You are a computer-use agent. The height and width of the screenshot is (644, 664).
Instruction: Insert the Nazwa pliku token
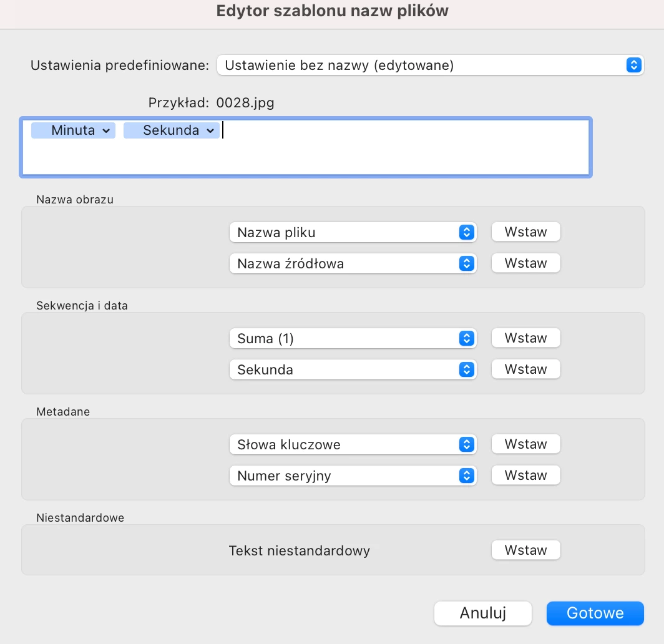(525, 232)
